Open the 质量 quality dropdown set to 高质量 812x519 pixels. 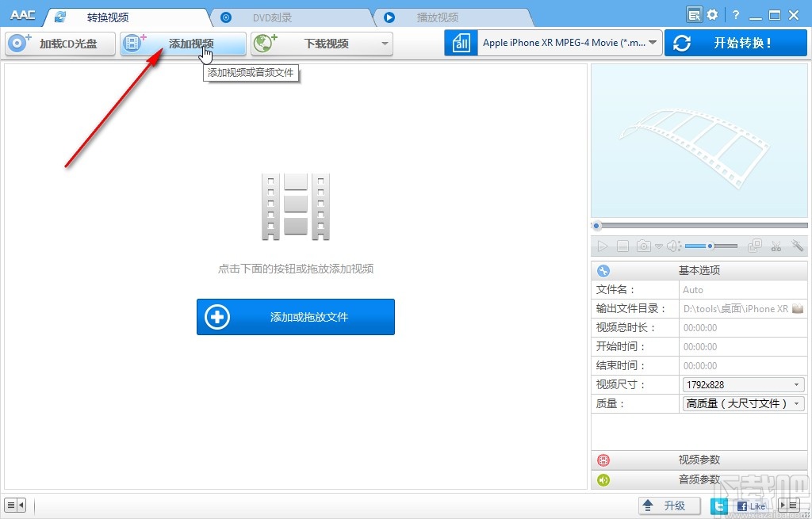(798, 403)
